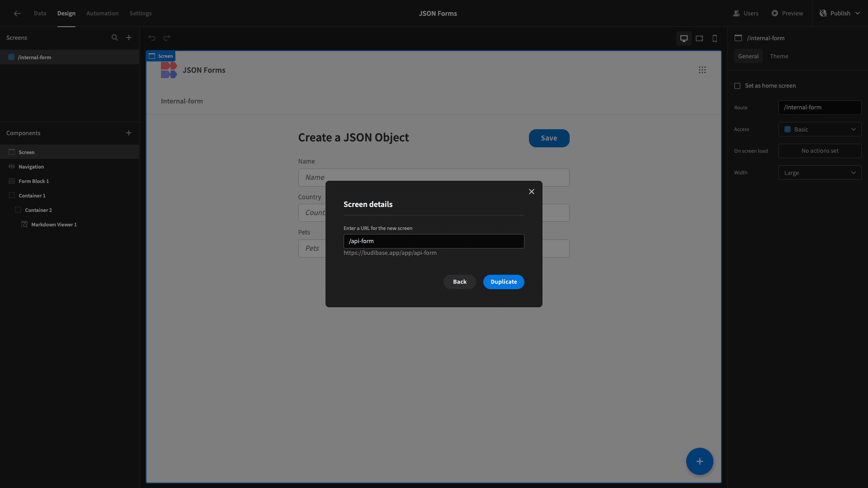Open the Automation tab

point(103,14)
